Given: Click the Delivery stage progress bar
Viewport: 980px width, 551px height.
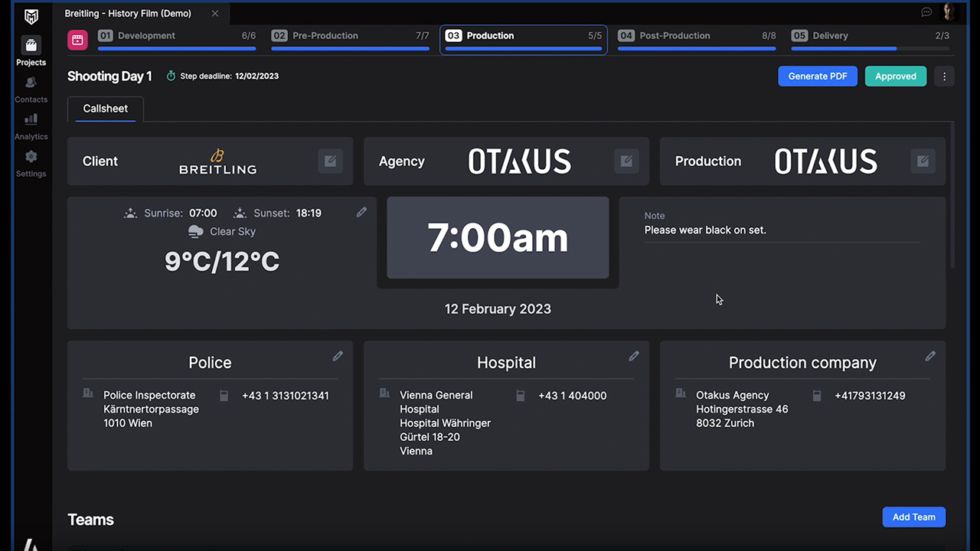Looking at the screenshot, I should click(x=870, y=48).
